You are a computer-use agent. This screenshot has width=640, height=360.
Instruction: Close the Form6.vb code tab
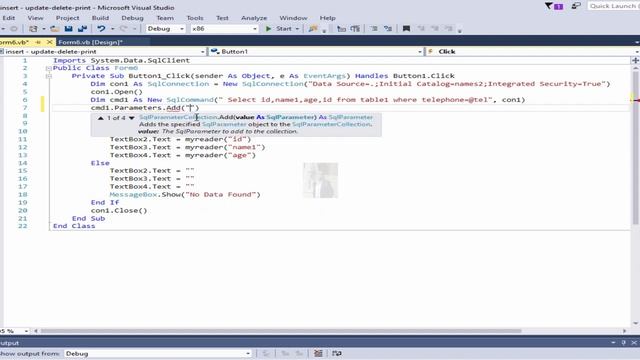pos(49,42)
